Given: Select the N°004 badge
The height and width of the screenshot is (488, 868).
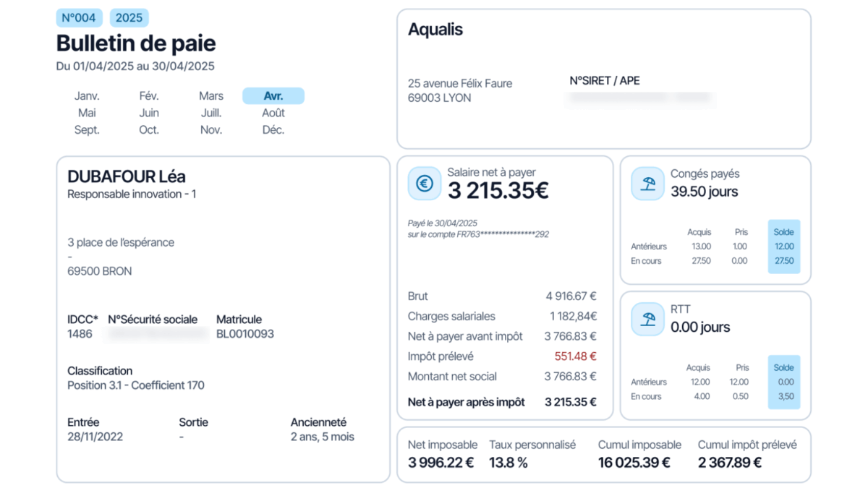Looking at the screenshot, I should pyautogui.click(x=79, y=18).
